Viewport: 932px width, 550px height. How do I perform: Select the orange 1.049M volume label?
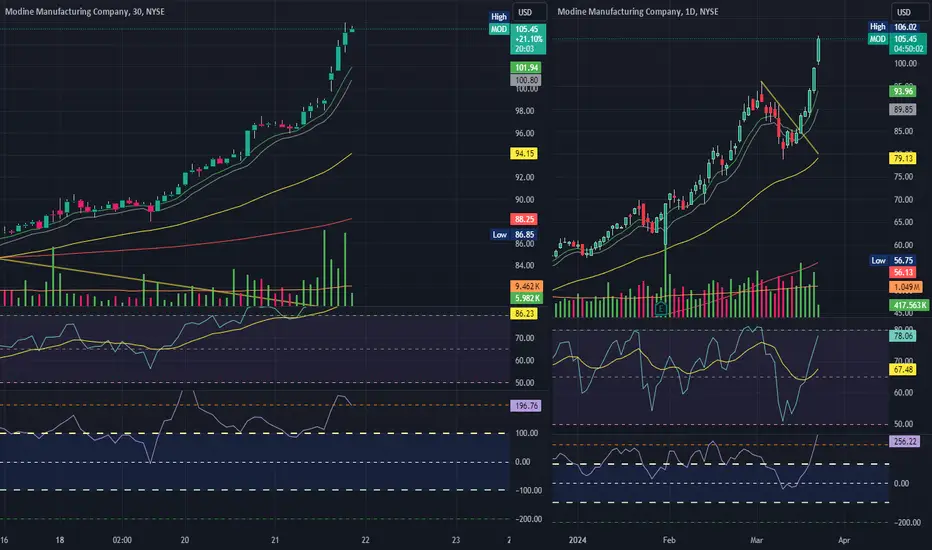coord(906,287)
